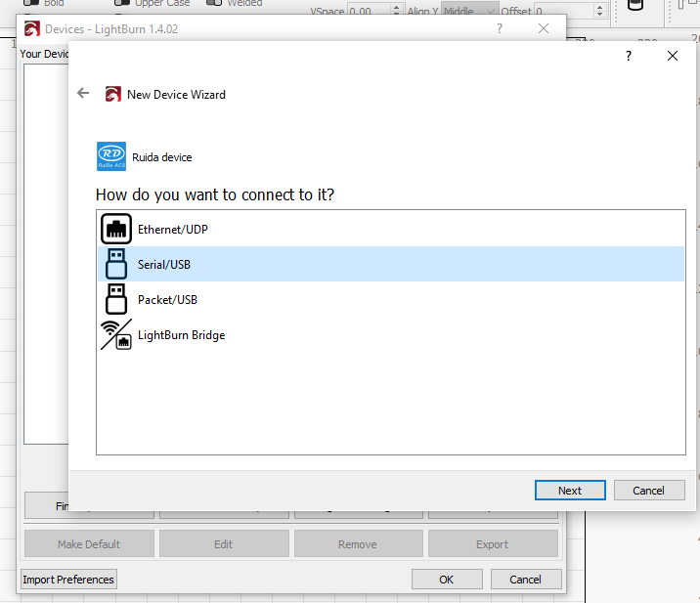Select the Serial/USB connection icon
Screen dimensions: 700x603
[x=116, y=264]
